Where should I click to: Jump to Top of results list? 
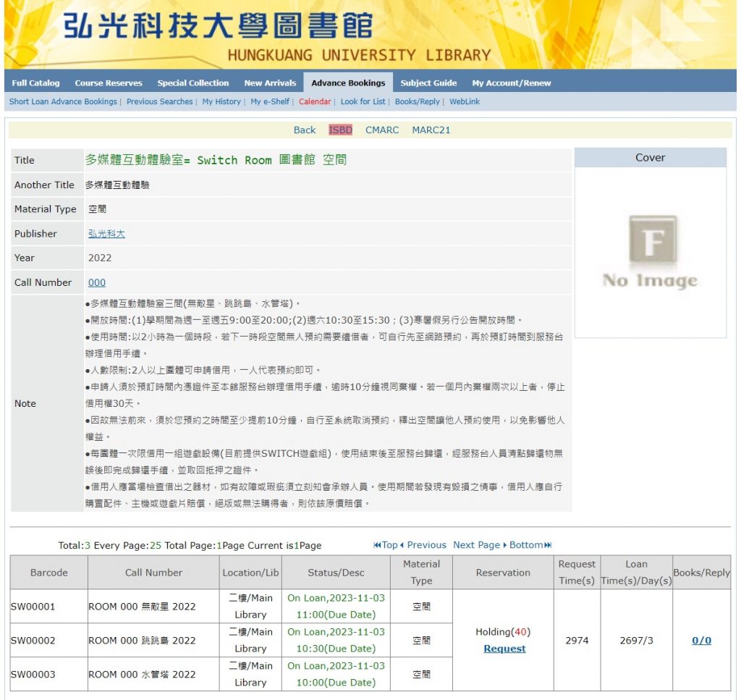click(x=386, y=545)
